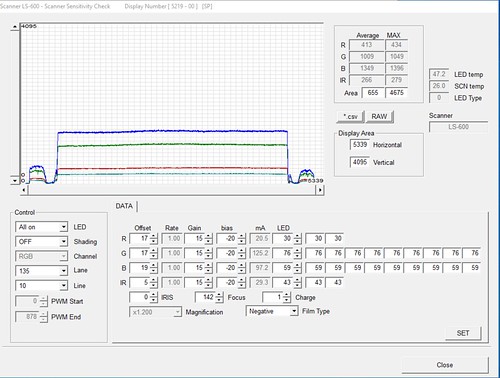Click the Area field showing 655
500x378 pixels.
tap(373, 93)
